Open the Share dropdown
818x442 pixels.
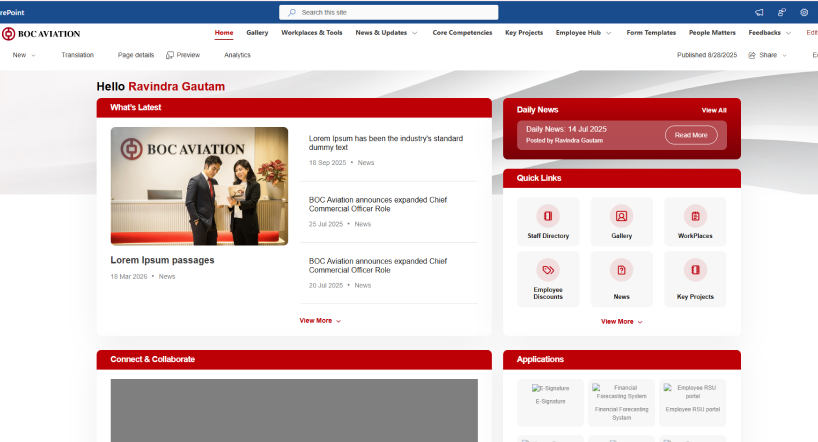765,55
